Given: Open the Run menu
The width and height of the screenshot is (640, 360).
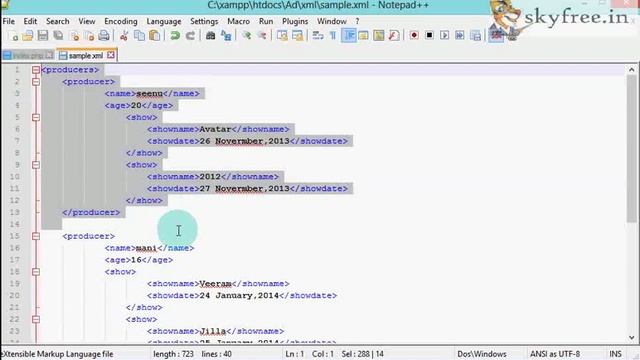Looking at the screenshot, I should (266, 21).
